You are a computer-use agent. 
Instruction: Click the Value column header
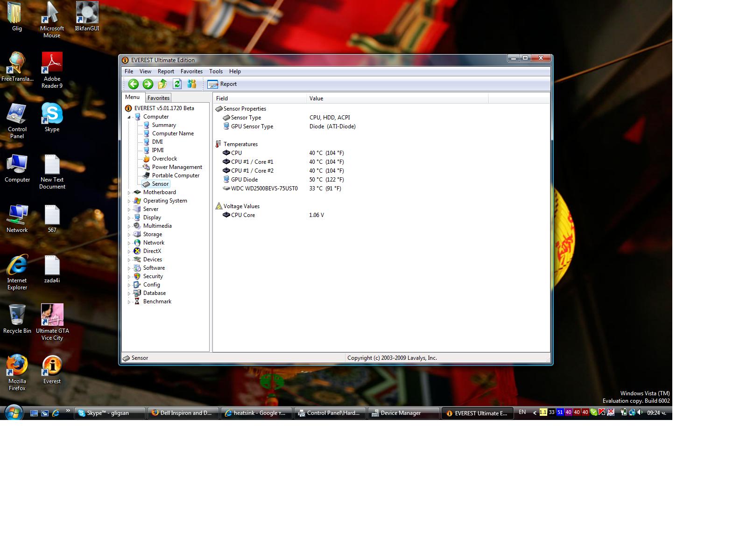pos(397,98)
